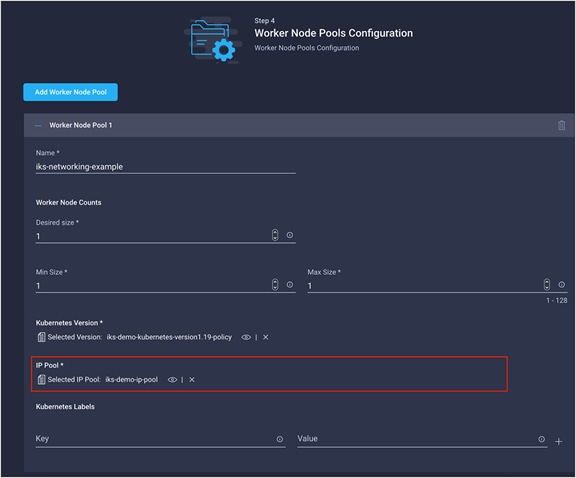576x478 pixels.
Task: Click the iks-demo-kubernetes-version1.19-policy text
Action: point(169,337)
